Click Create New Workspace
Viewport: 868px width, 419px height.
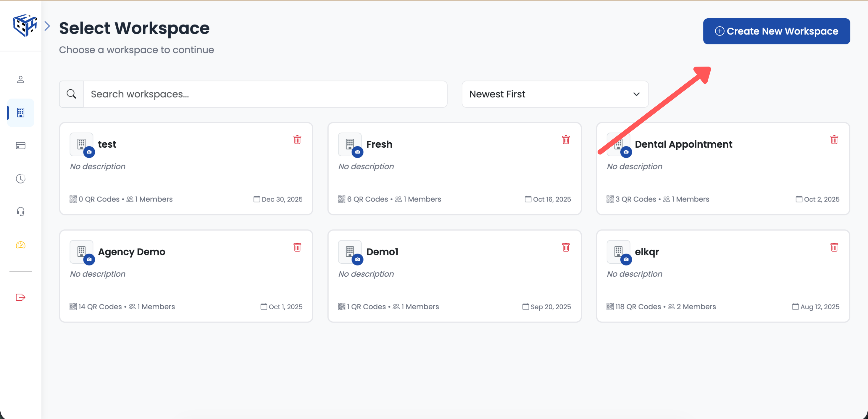click(x=776, y=31)
